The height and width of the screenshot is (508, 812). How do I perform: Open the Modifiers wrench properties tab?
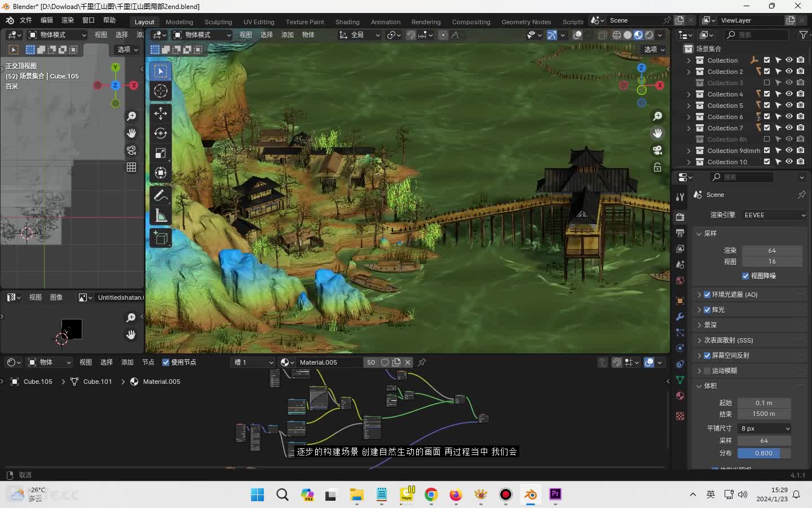(x=680, y=317)
